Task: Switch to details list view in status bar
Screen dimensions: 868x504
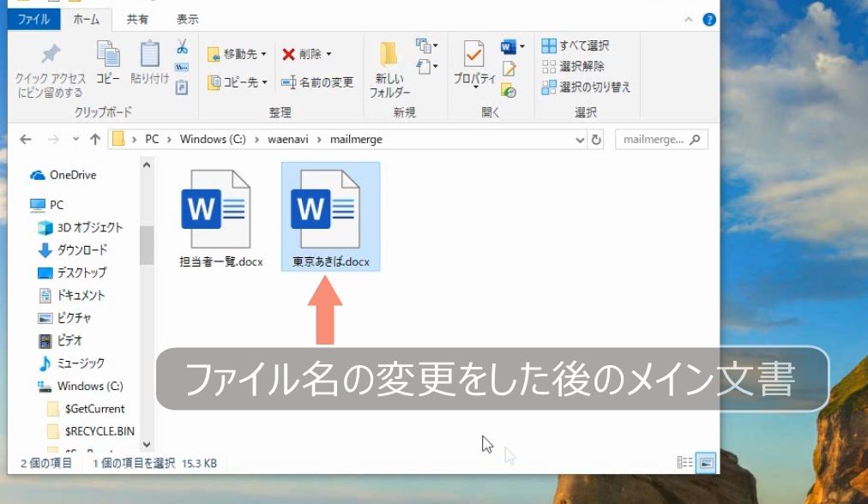Action: click(685, 463)
